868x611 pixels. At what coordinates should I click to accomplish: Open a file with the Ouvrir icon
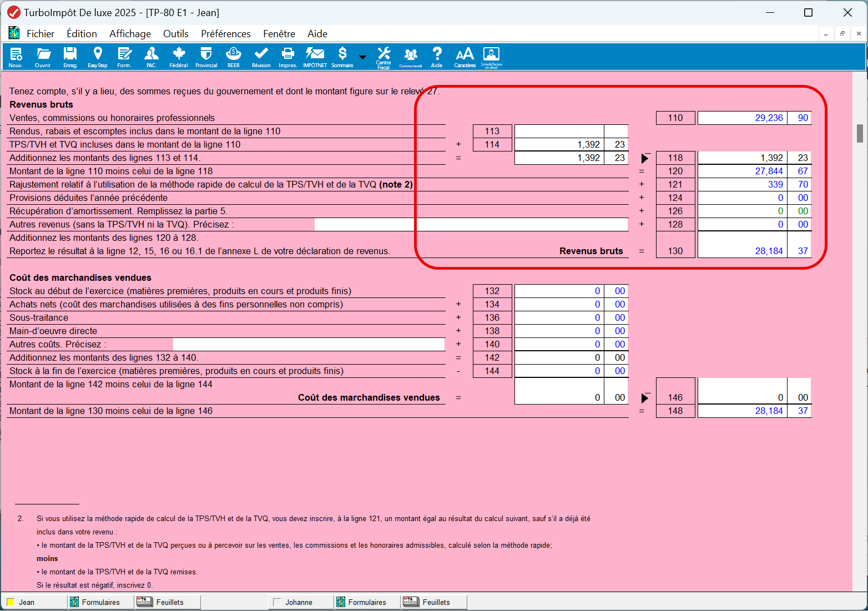click(43, 57)
